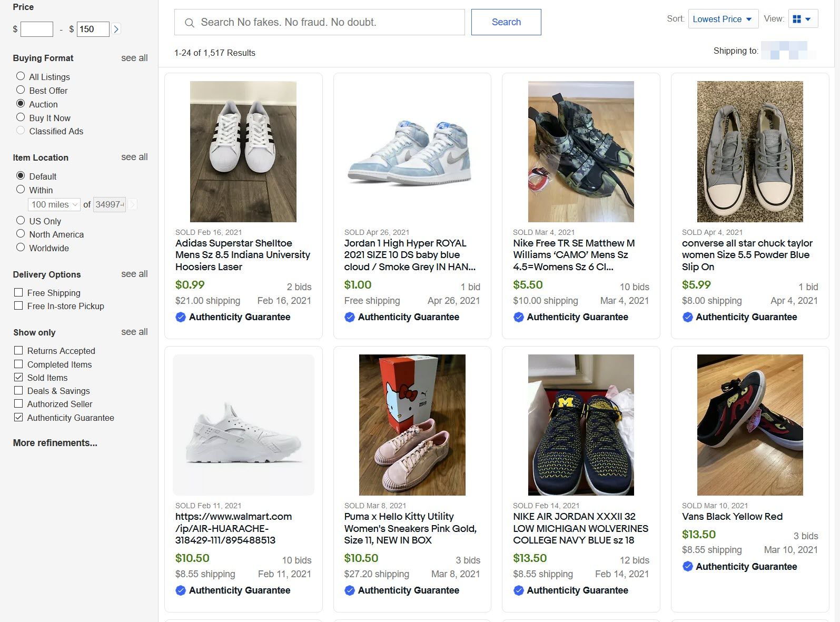This screenshot has height=622, width=840.
Task: Uncheck Sold Items filter
Action: click(18, 377)
